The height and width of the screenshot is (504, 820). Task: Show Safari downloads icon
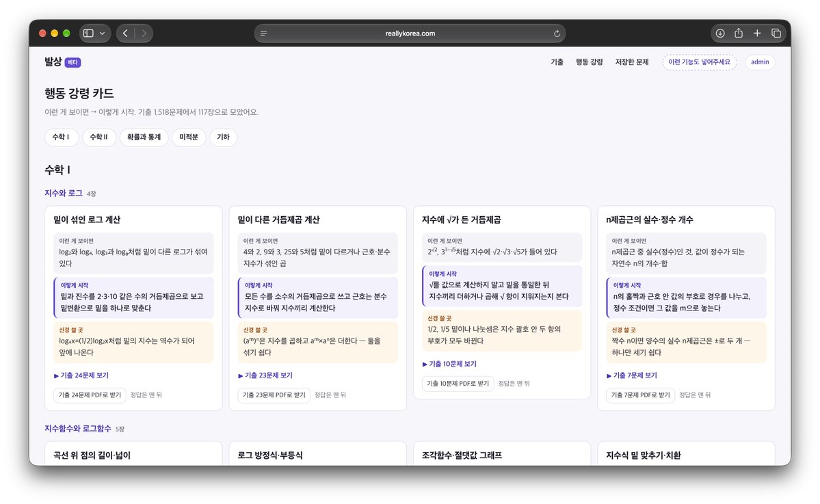point(720,34)
